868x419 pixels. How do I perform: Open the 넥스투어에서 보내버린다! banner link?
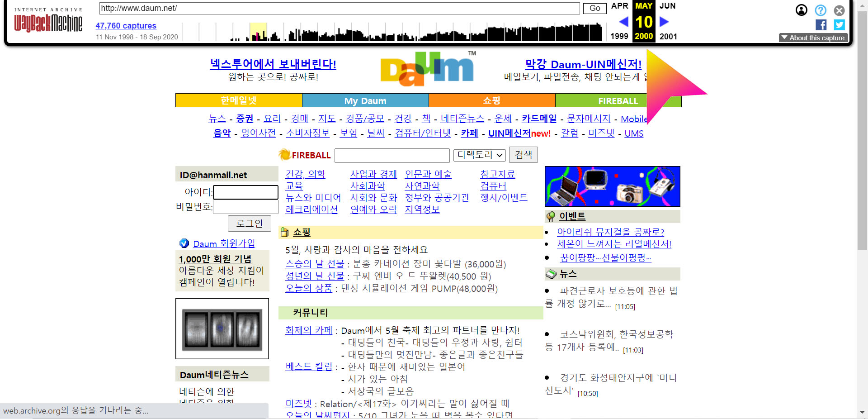point(273,64)
